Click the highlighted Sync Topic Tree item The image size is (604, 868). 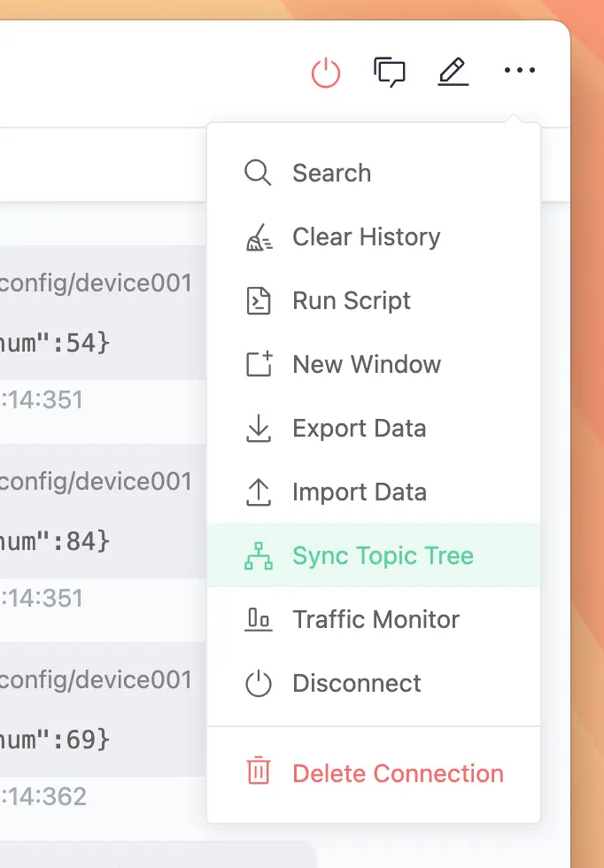[x=383, y=555]
